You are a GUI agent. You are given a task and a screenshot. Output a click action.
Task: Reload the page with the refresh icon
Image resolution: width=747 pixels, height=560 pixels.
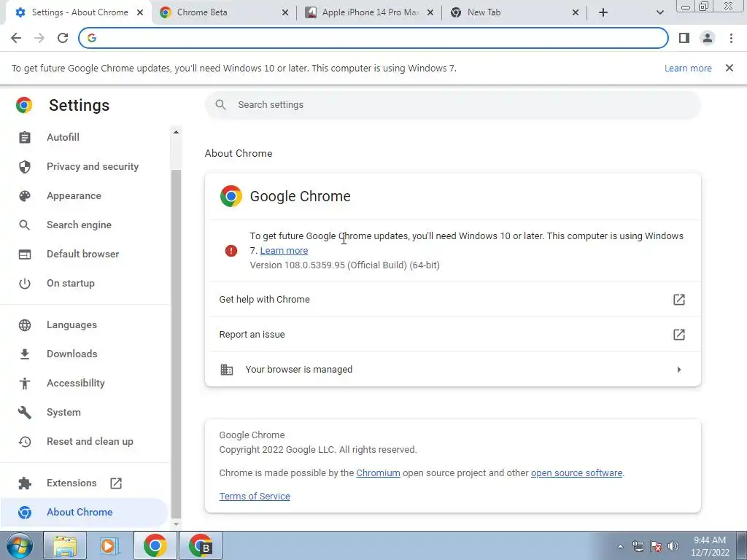point(63,38)
